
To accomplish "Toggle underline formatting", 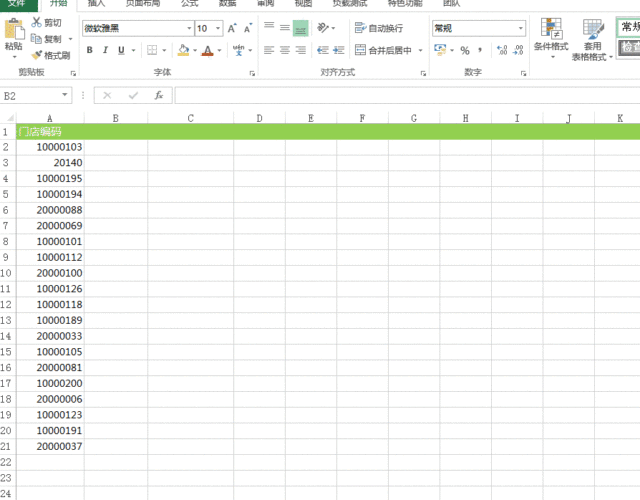I will click(121, 50).
